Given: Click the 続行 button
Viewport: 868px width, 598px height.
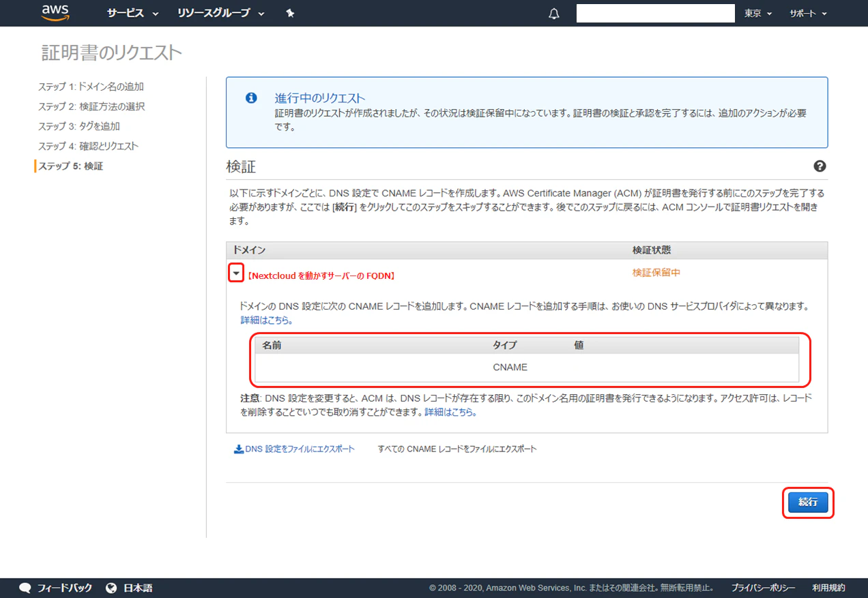Looking at the screenshot, I should (808, 503).
